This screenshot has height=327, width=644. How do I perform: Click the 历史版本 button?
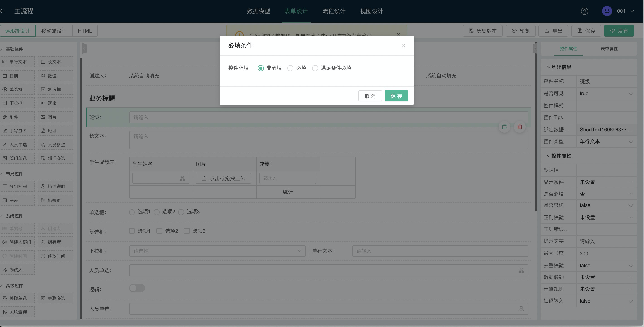click(482, 31)
